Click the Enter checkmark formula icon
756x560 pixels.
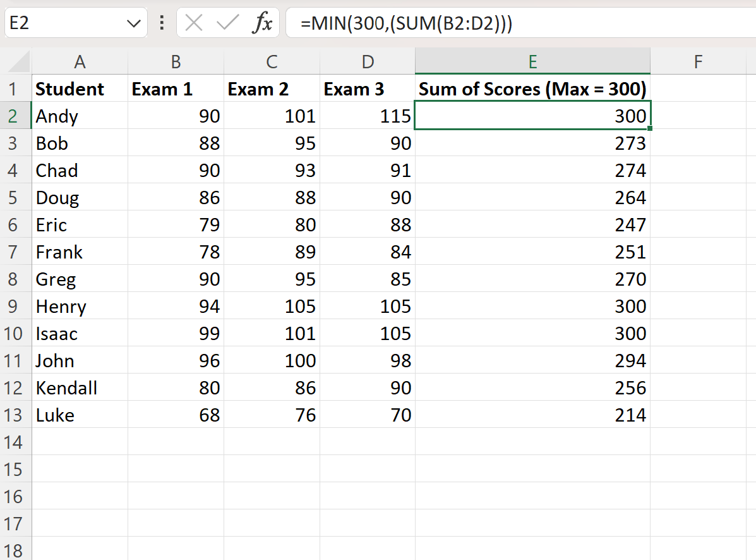[x=227, y=23]
